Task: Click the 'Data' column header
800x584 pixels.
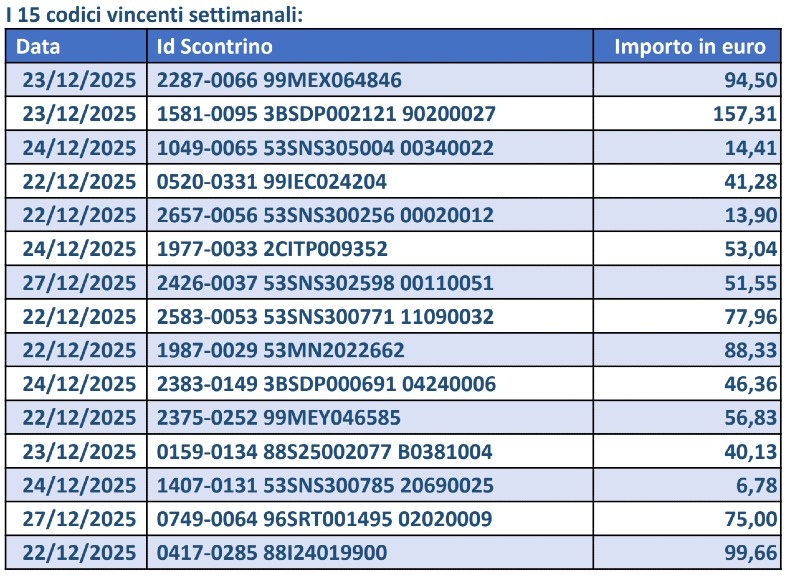Action: click(x=39, y=46)
